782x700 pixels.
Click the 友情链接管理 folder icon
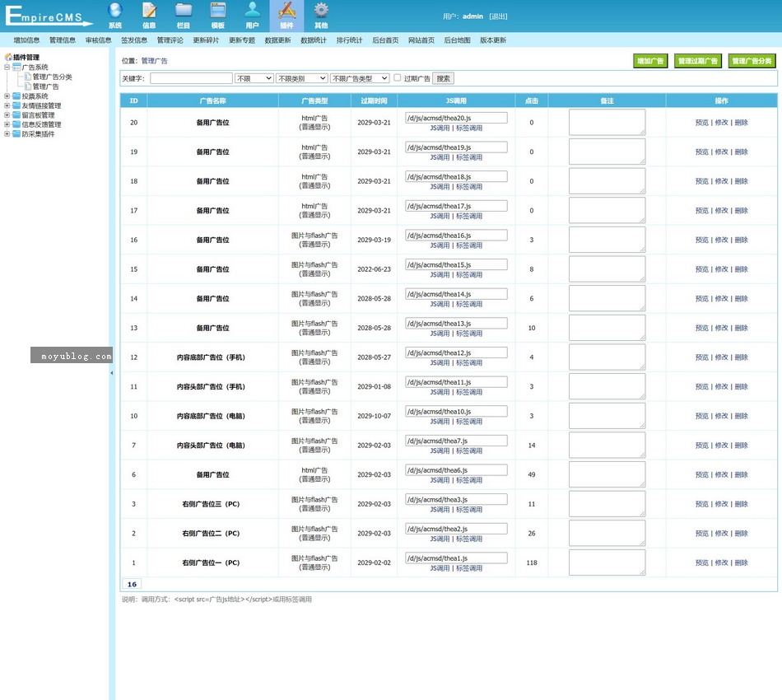[x=17, y=105]
